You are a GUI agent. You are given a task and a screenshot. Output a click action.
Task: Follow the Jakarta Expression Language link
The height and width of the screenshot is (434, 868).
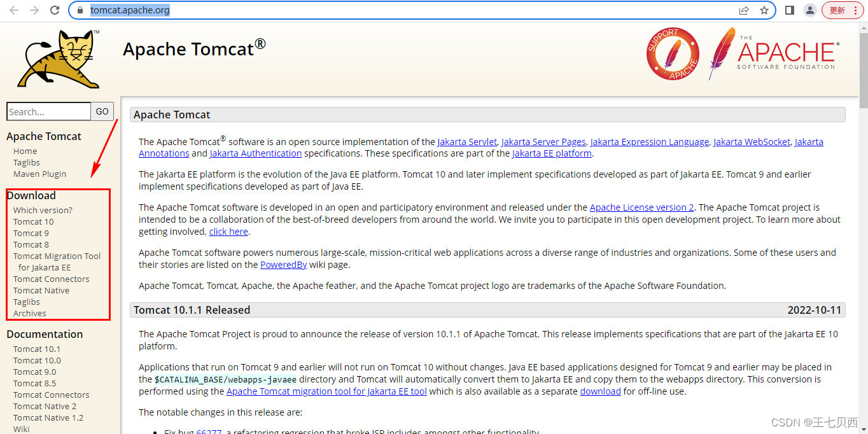click(x=650, y=142)
